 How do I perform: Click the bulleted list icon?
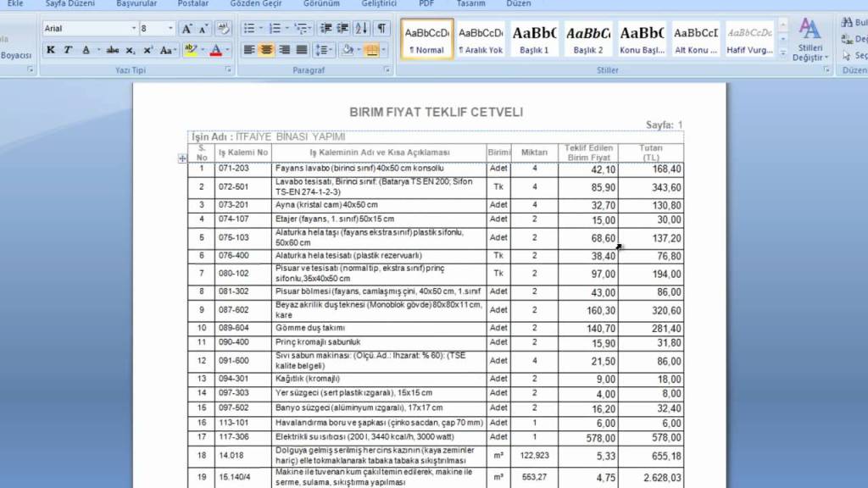[x=248, y=29]
